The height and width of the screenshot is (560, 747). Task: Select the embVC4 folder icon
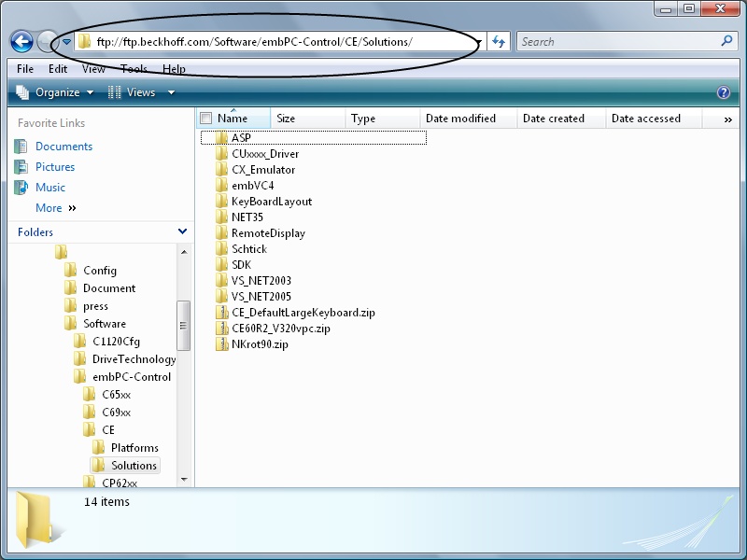click(221, 185)
